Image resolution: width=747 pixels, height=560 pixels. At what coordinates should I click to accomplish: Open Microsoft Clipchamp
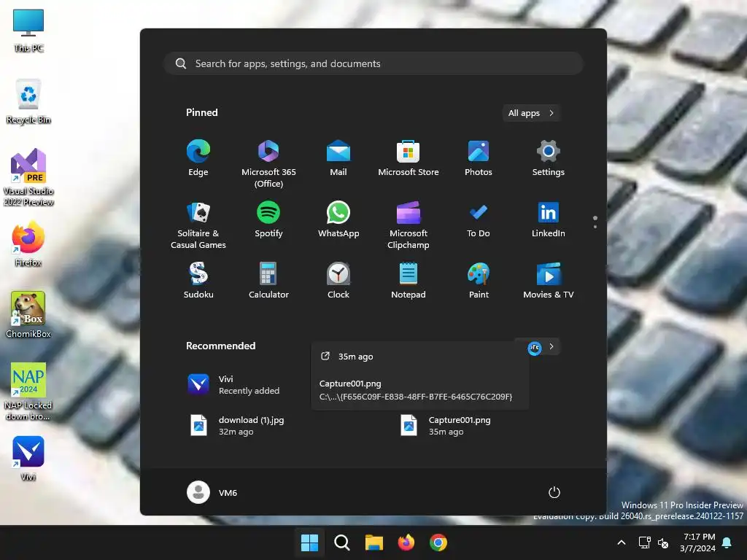point(409,225)
